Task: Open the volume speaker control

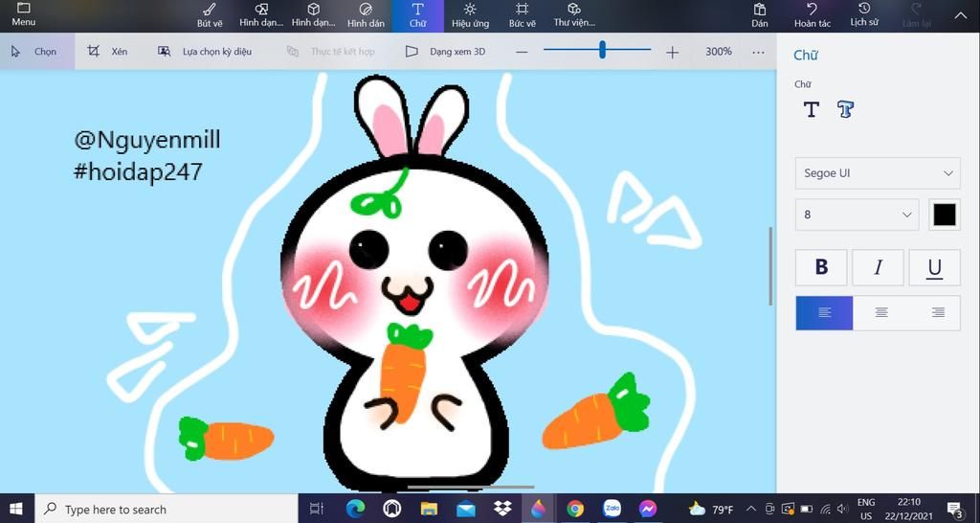Action: 844,509
